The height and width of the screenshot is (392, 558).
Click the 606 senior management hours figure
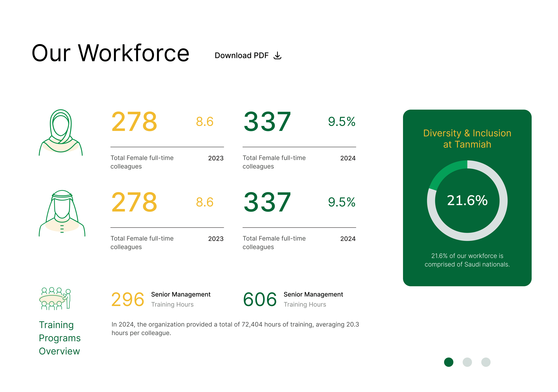(260, 299)
